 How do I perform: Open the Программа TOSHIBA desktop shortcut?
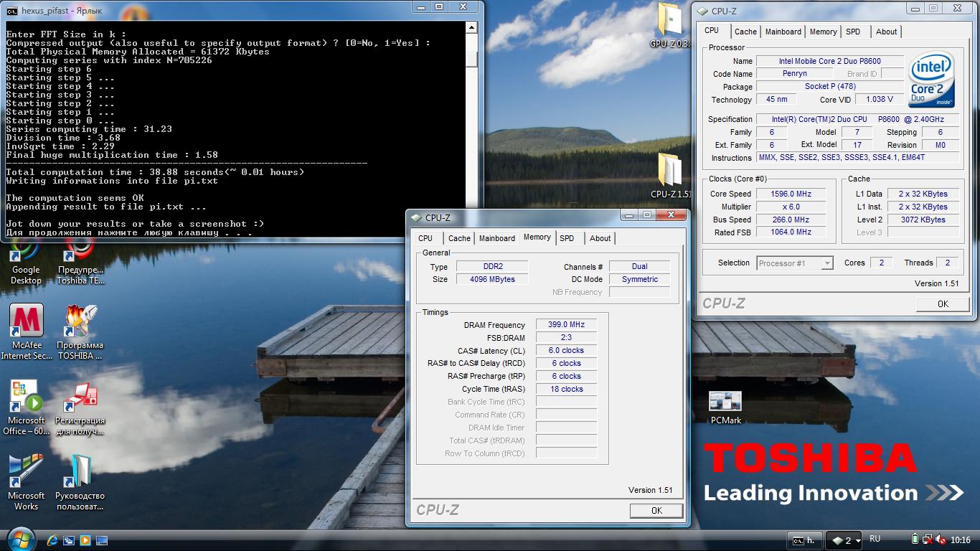pyautogui.click(x=80, y=331)
